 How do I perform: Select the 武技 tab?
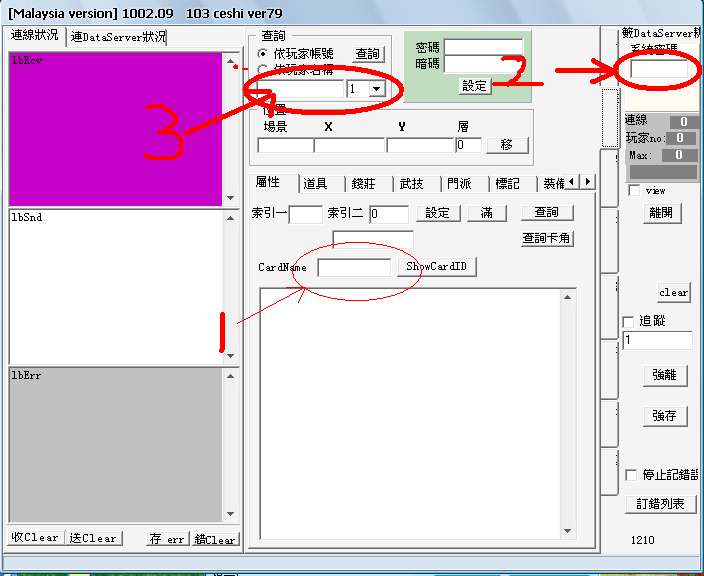click(413, 183)
